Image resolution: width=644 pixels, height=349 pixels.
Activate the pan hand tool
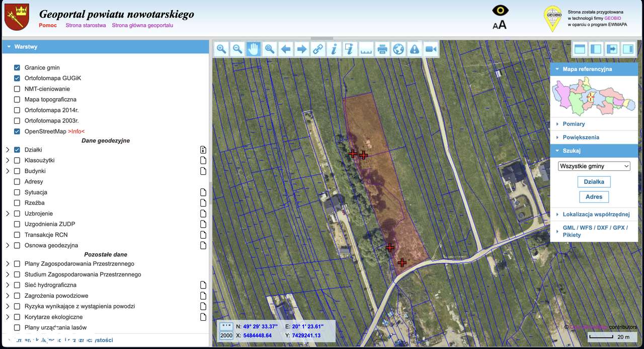(x=254, y=49)
